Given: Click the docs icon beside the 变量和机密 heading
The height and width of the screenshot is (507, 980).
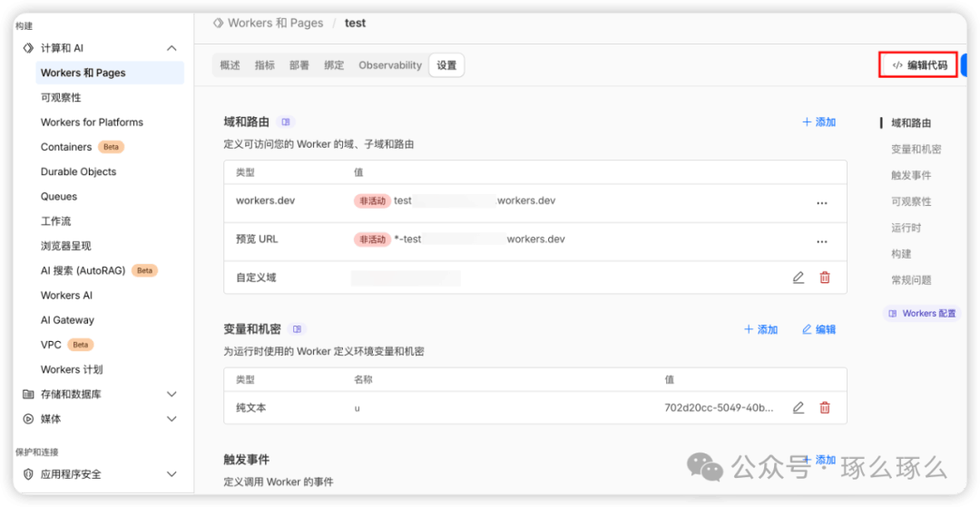Looking at the screenshot, I should pos(297,329).
